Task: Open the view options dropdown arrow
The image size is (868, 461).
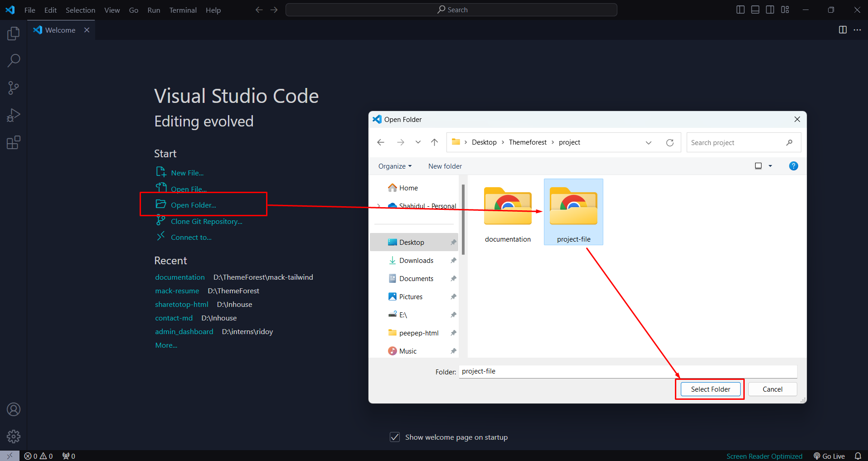Action: click(x=770, y=166)
